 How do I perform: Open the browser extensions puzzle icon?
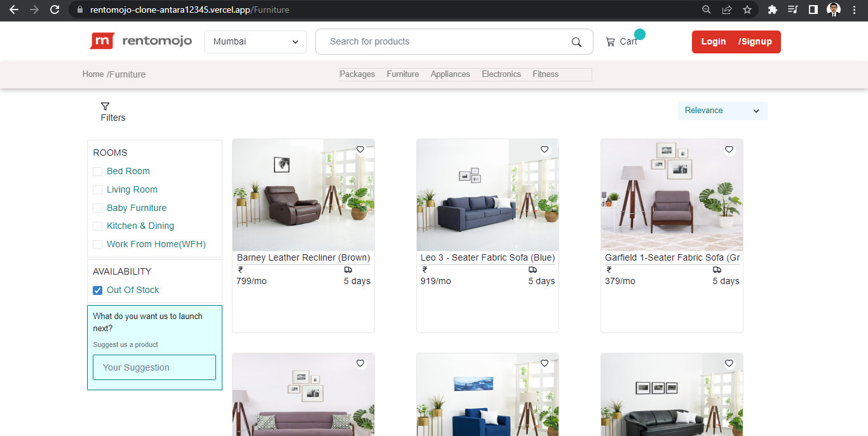773,10
